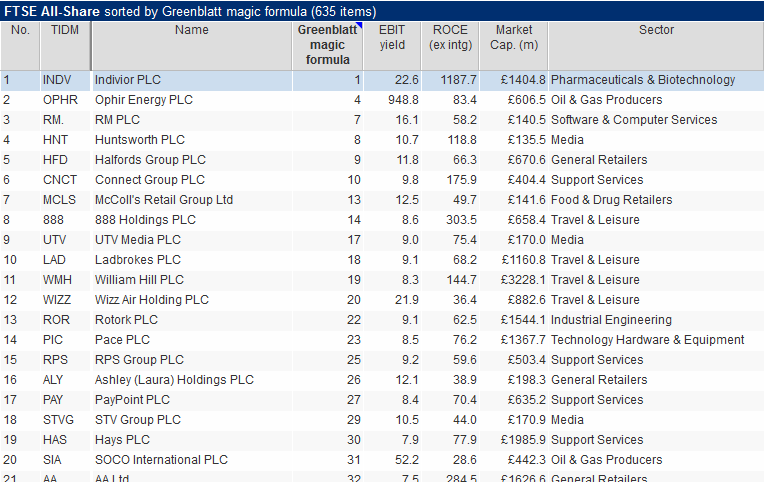Click Hays PLC name cell
Image resolution: width=764 pixels, height=482 pixels.
122,440
